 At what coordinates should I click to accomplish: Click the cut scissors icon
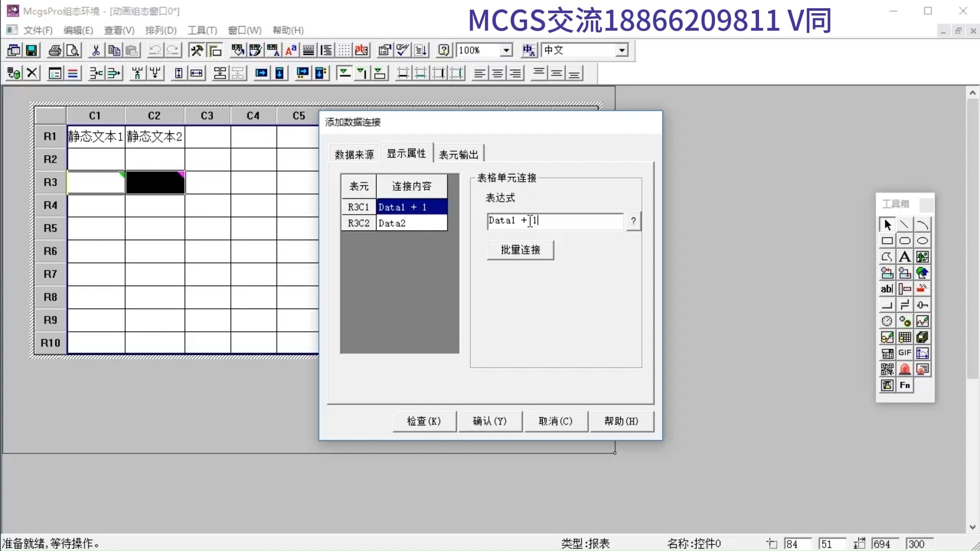[x=95, y=50]
